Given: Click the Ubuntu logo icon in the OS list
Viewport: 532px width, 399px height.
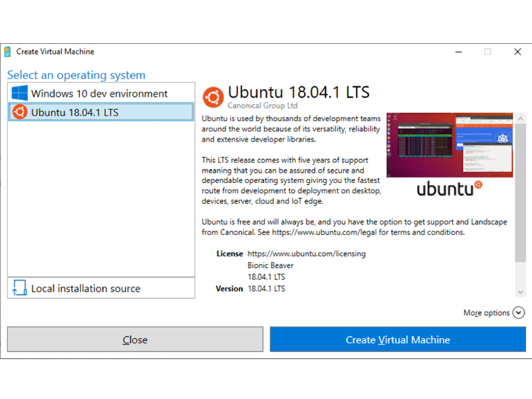Looking at the screenshot, I should (20, 112).
